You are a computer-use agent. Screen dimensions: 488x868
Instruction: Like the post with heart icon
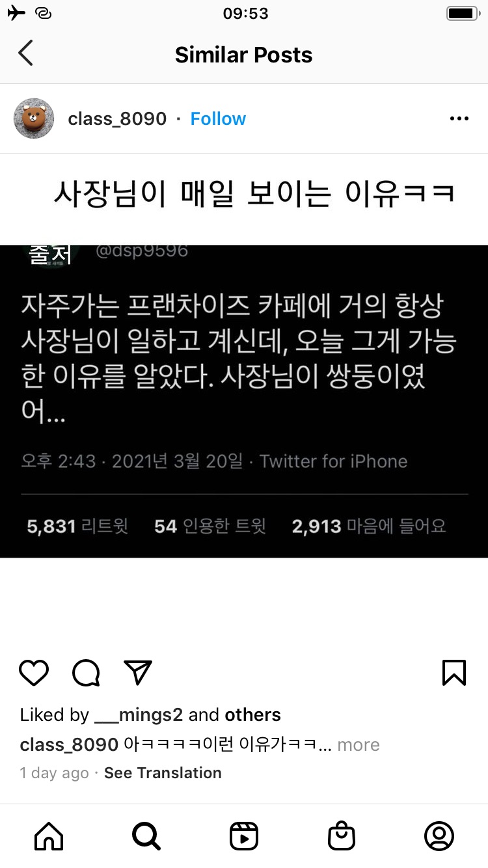pos(34,673)
